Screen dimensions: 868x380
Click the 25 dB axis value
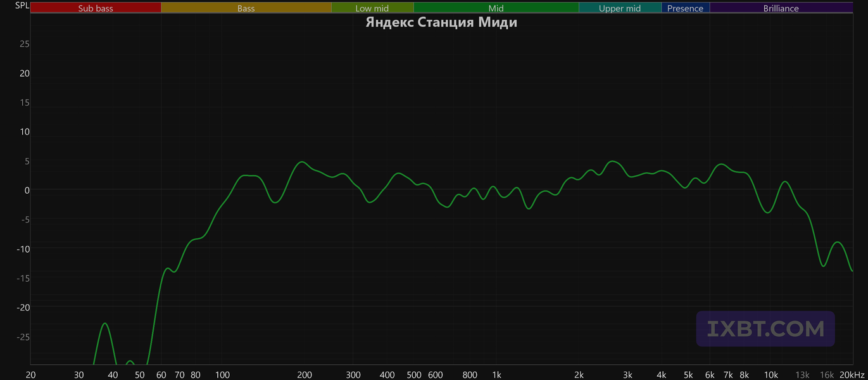25,44
